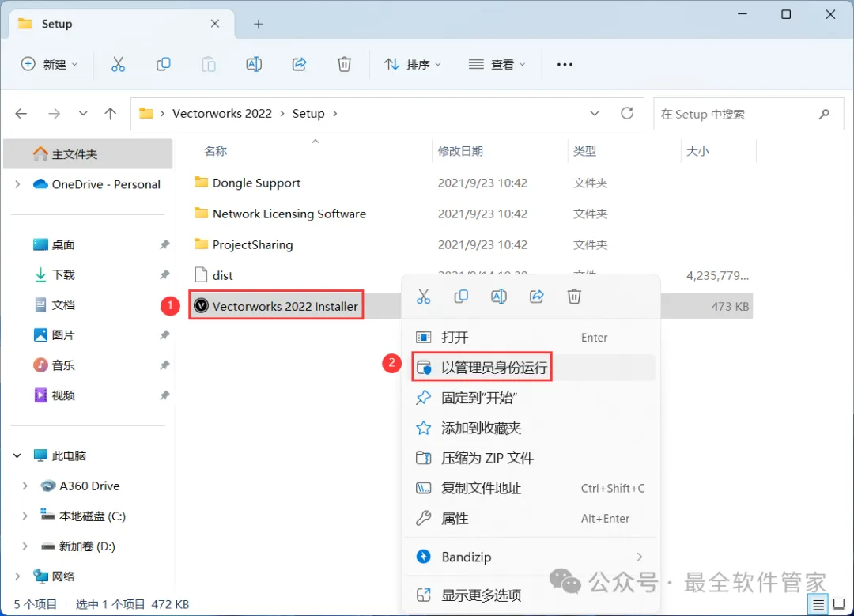Choose 固定到"开始" from context menu

pos(531,398)
